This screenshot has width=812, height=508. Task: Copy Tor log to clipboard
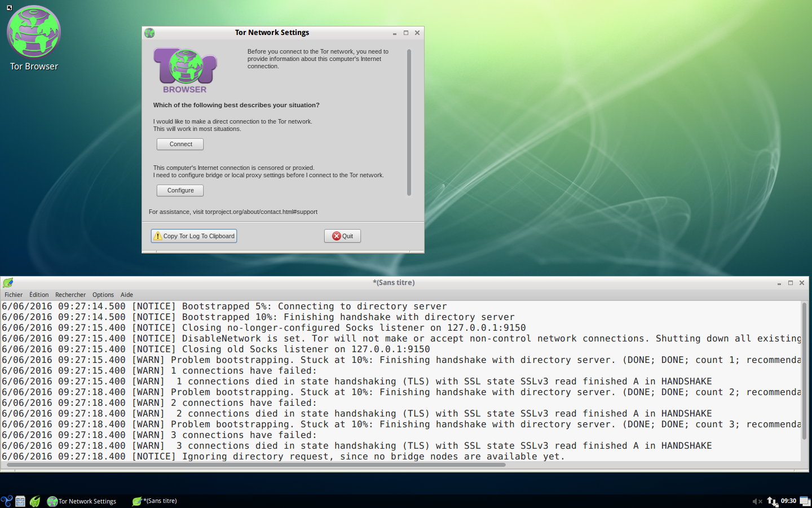point(194,236)
